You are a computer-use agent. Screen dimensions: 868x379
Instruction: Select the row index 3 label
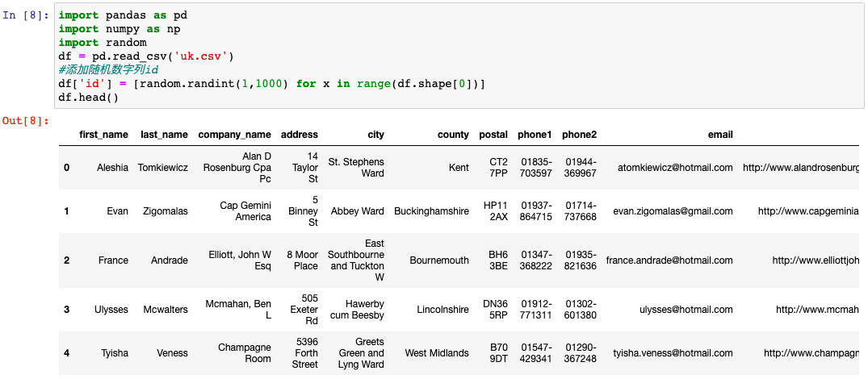click(x=67, y=310)
